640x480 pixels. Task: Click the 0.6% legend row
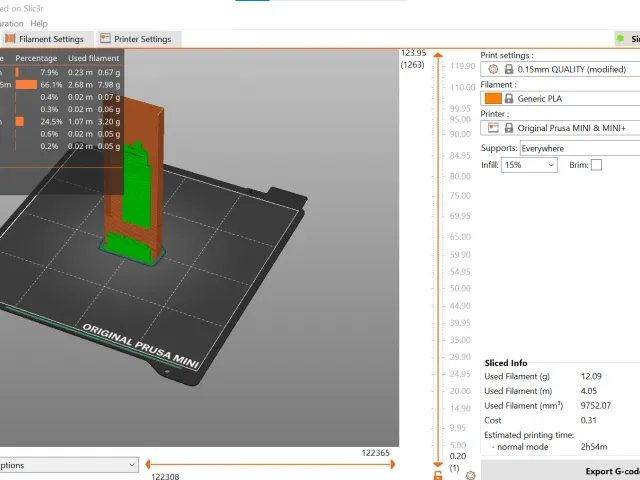[60, 134]
